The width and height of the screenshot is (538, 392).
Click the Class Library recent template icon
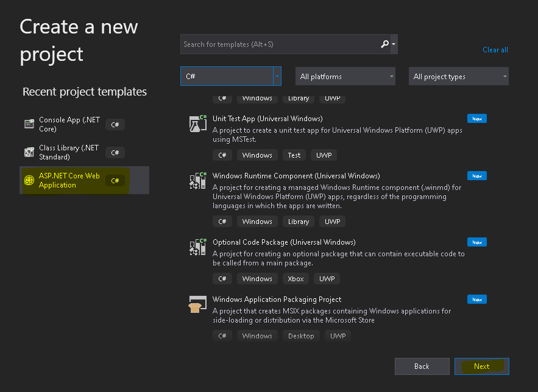click(29, 152)
